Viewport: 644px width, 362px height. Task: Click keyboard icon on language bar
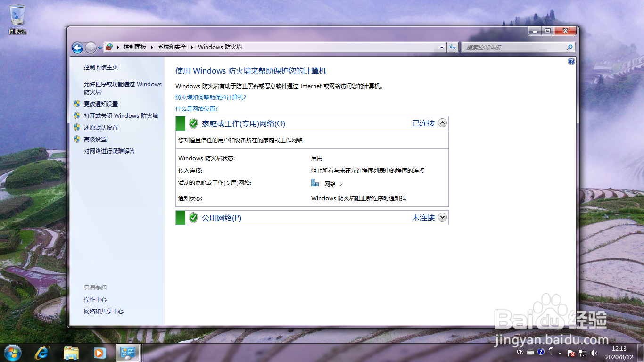tap(530, 352)
